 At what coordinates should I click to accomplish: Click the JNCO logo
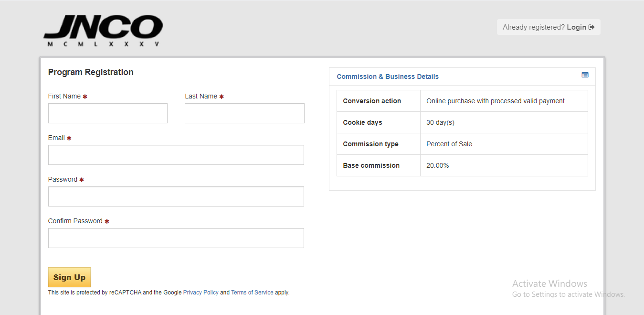103,31
